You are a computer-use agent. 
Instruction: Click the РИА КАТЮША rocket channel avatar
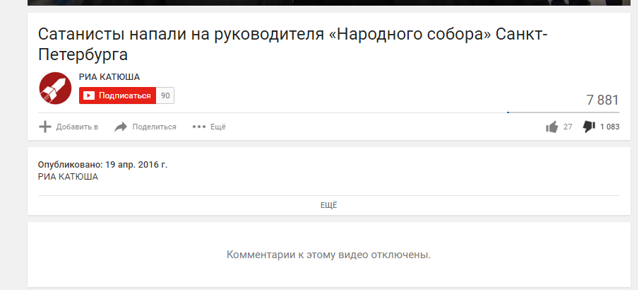[x=55, y=88]
